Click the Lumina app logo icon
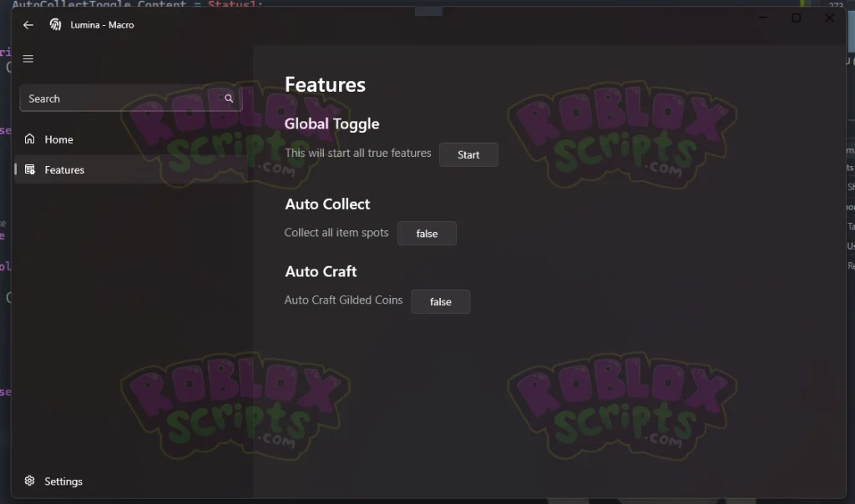Viewport: 855px width, 504px height. [55, 24]
